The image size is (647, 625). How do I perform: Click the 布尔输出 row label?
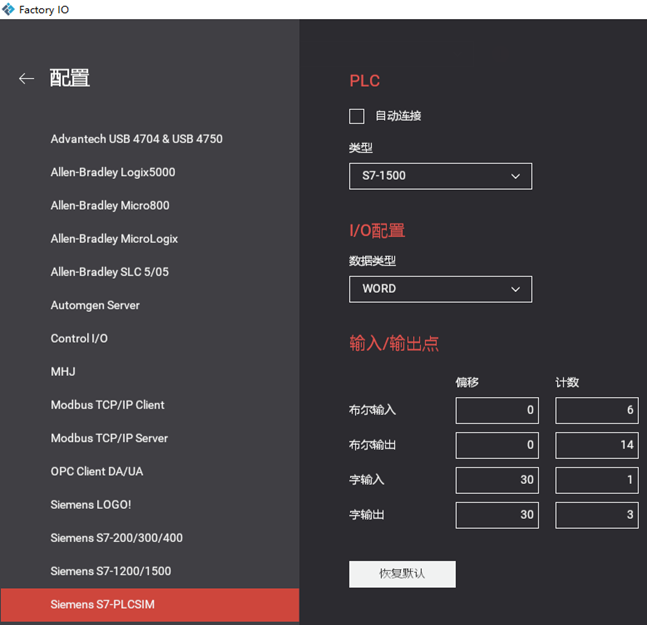pyautogui.click(x=372, y=445)
